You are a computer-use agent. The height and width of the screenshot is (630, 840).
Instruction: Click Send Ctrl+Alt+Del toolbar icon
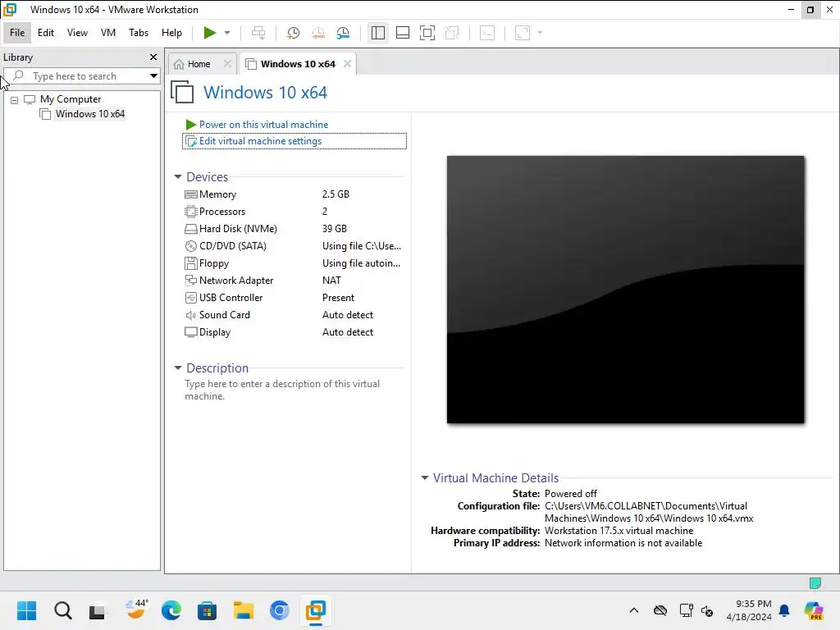tap(258, 33)
